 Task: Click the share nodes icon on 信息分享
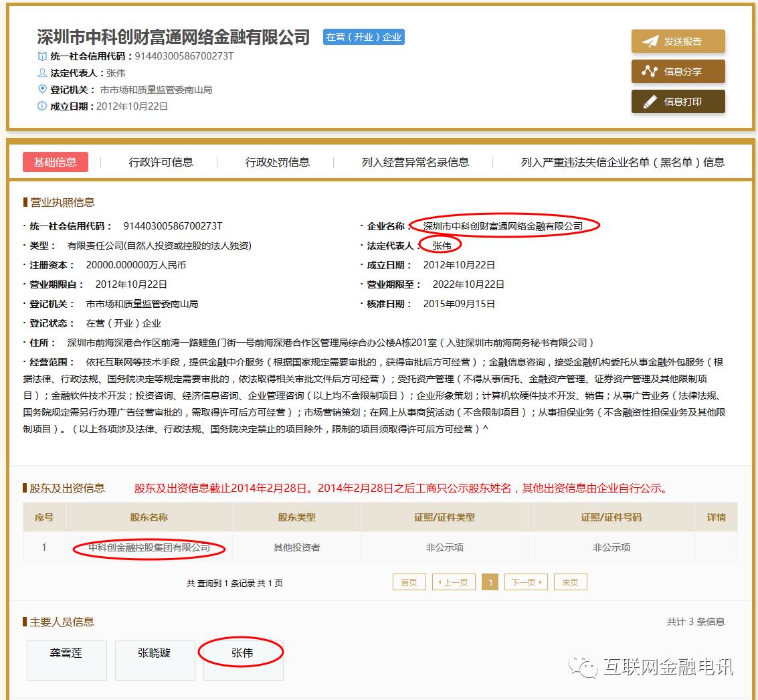(x=649, y=72)
